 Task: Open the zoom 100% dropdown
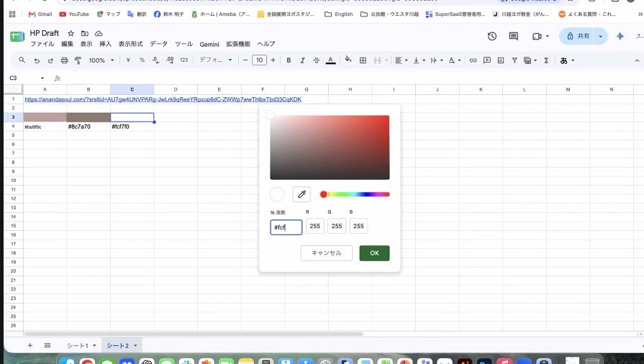101,60
